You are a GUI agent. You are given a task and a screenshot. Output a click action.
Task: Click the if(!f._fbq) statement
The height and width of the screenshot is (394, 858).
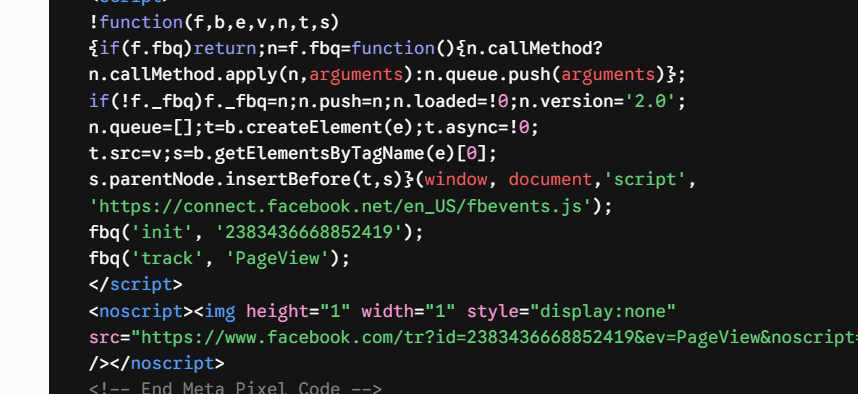146,101
